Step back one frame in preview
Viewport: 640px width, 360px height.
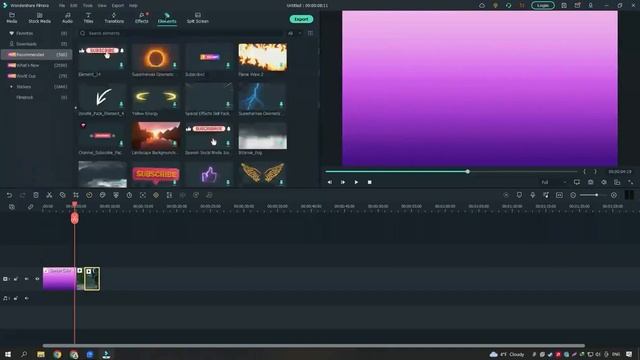coord(329,182)
